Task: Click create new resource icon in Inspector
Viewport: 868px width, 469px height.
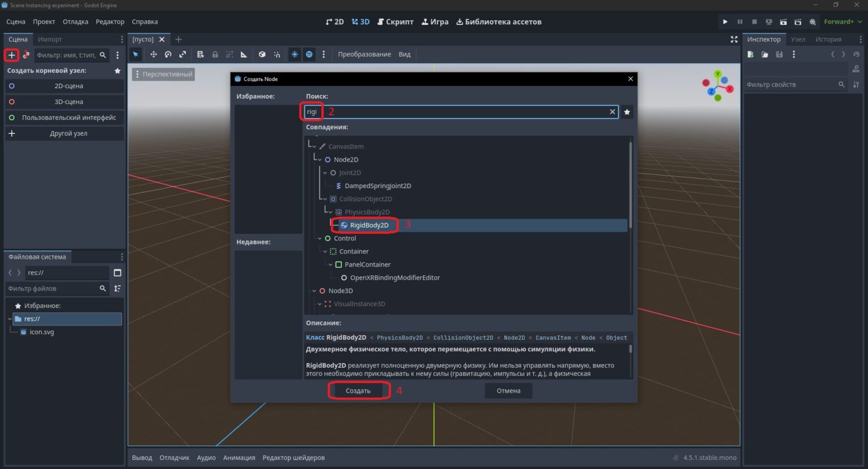Action: pyautogui.click(x=750, y=54)
